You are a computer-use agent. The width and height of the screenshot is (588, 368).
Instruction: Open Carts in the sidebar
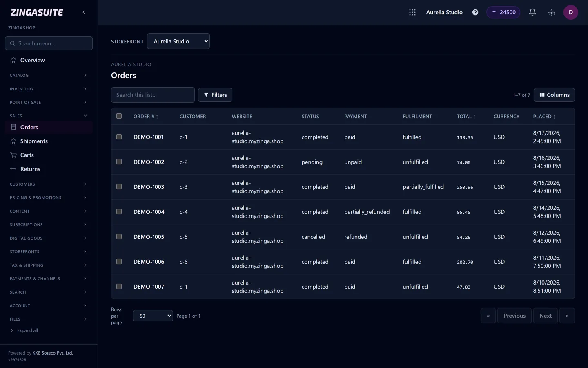click(49, 155)
